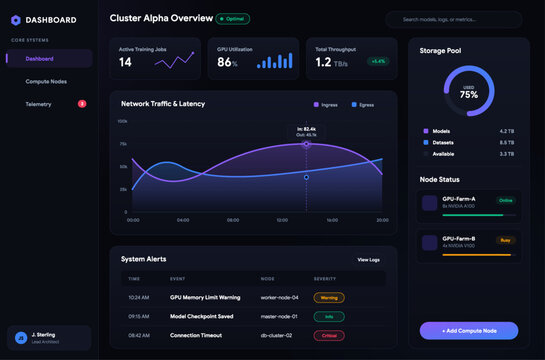Image resolution: width=545 pixels, height=360 pixels.
Task: Click the Storage Pool 75% donut chart
Action: pos(469,91)
